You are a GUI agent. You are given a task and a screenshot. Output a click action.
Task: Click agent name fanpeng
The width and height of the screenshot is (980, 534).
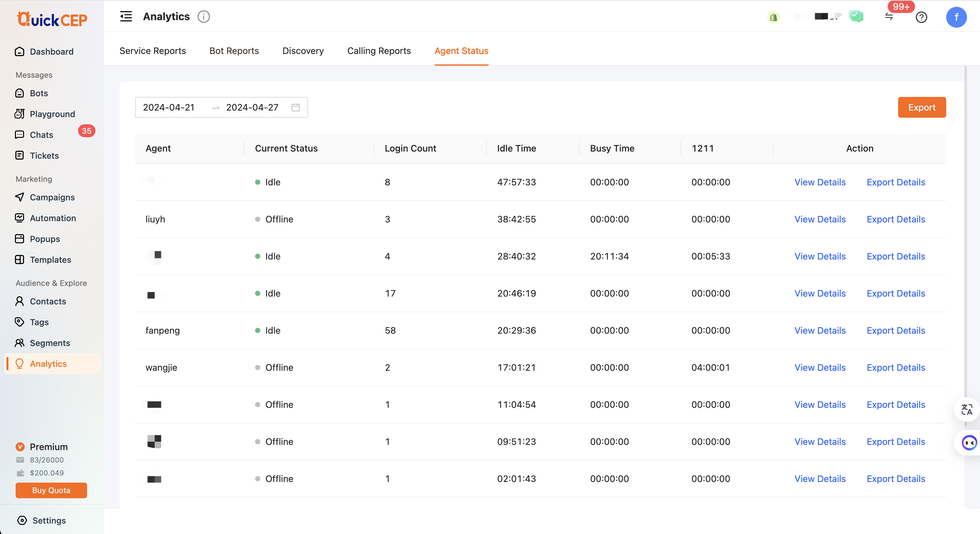click(x=162, y=330)
